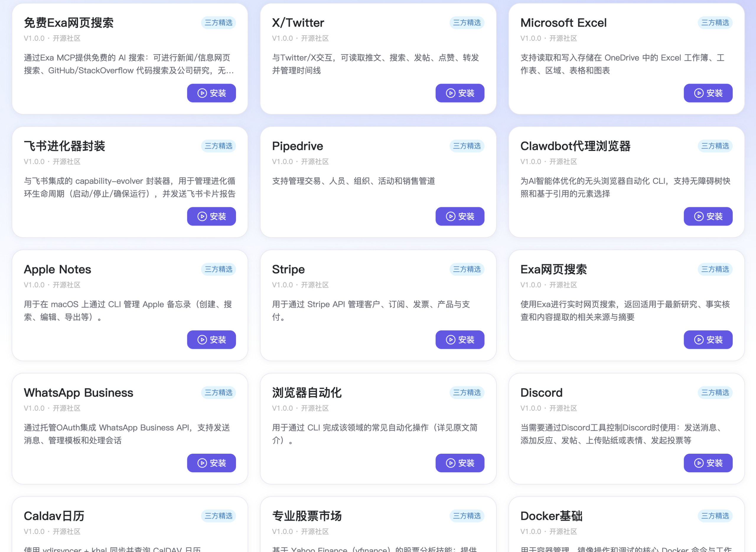Click the play icon on Apple Notes install button
Image resolution: width=756 pixels, height=552 pixels.
click(202, 340)
